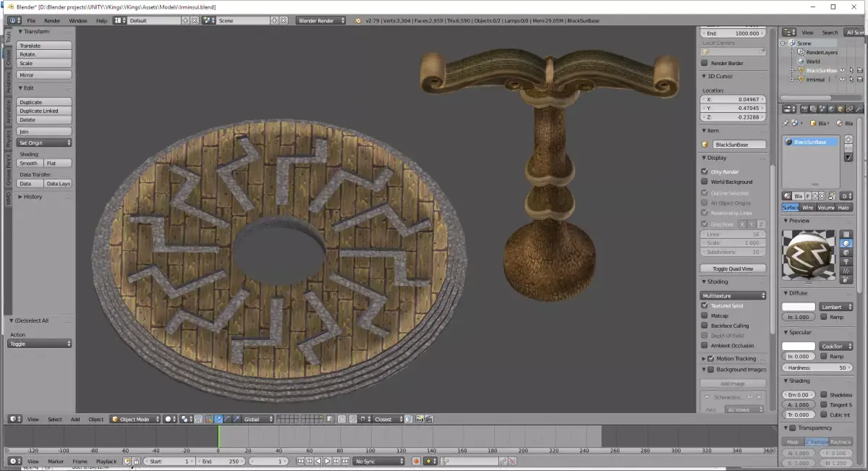Toggle the timeline preview range clock icon
Image resolution: width=868 pixels, height=471 pixels.
[127, 461]
